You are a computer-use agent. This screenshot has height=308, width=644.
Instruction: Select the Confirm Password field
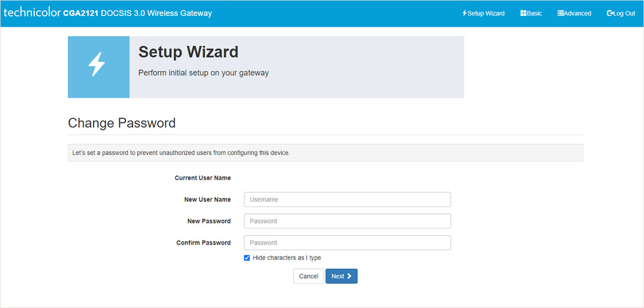point(347,243)
